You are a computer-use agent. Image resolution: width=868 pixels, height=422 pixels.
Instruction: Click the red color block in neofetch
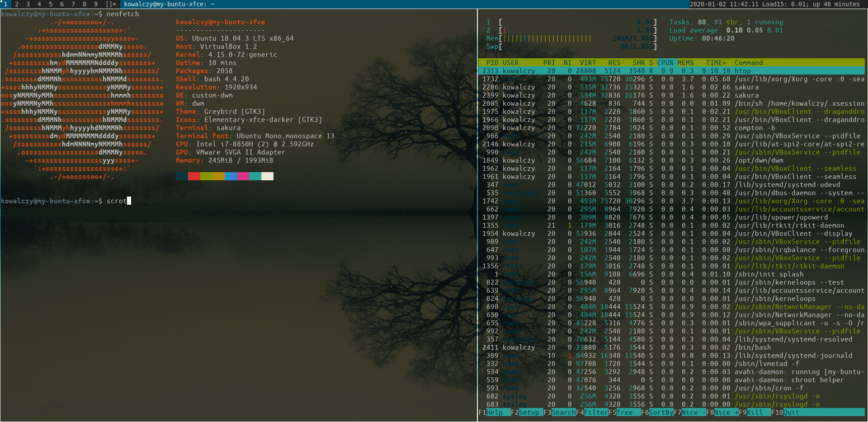click(194, 176)
